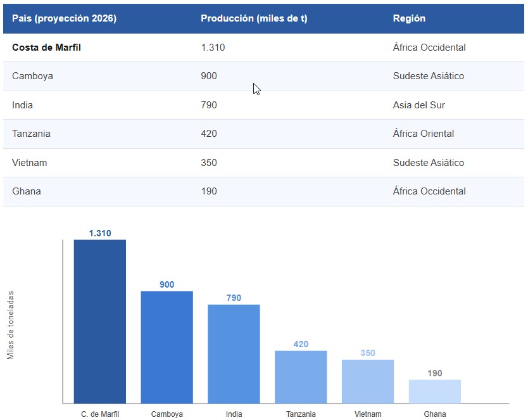This screenshot has width=528, height=420.
Task: Select the Vietnam bar in the chart
Action: pos(368,381)
